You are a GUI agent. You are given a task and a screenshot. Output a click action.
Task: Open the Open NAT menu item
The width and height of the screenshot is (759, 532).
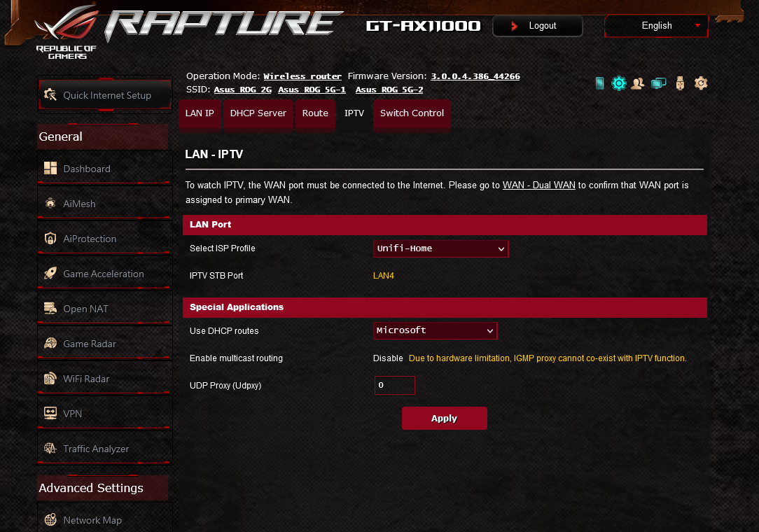[104, 309]
